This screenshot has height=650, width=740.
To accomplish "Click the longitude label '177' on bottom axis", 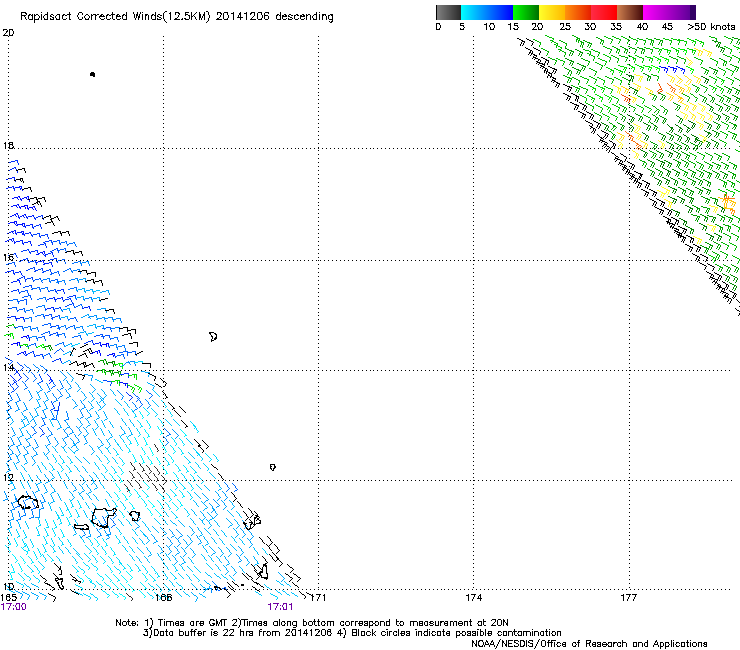I will [629, 598].
